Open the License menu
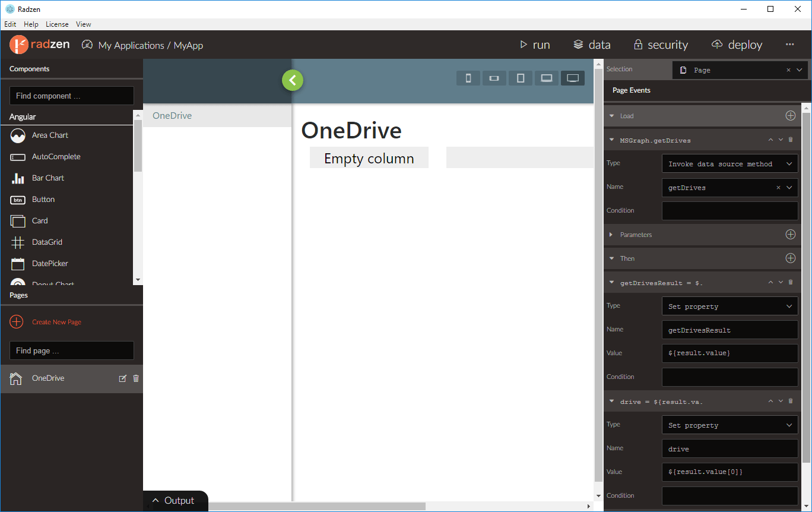Image resolution: width=812 pixels, height=512 pixels. [x=57, y=24]
